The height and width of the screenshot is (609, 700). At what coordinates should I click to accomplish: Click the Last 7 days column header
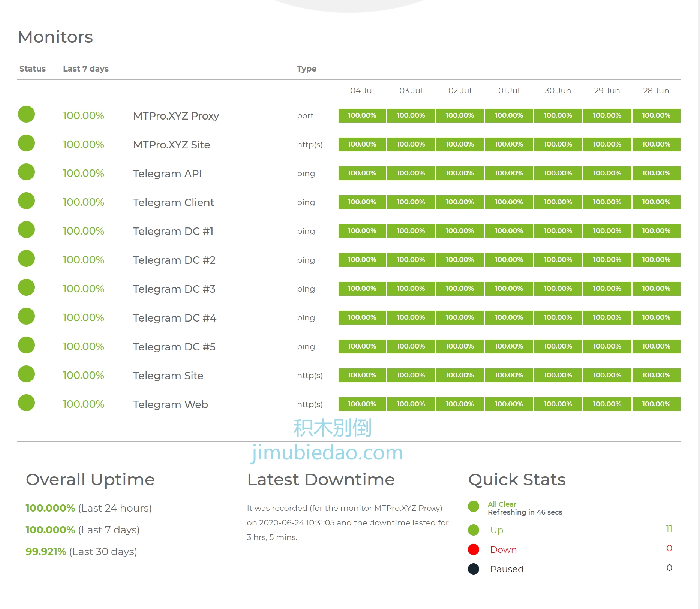[x=86, y=69]
